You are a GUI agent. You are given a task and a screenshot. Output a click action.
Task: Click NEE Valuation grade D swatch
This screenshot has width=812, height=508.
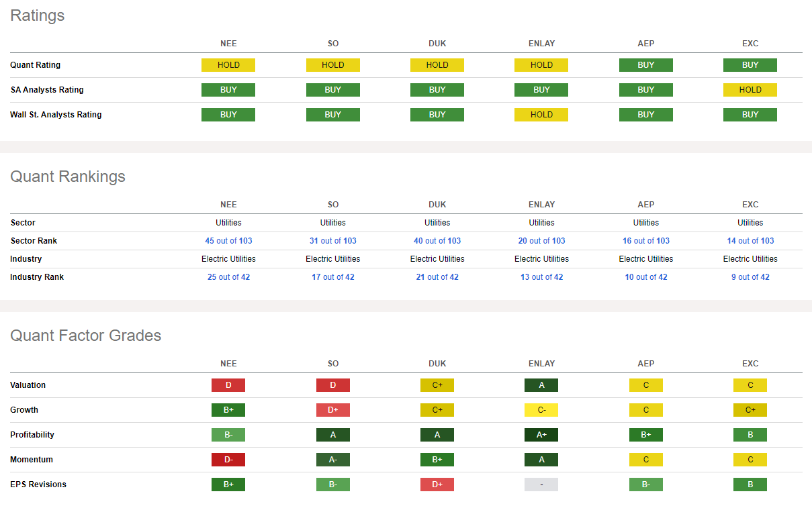tap(228, 385)
